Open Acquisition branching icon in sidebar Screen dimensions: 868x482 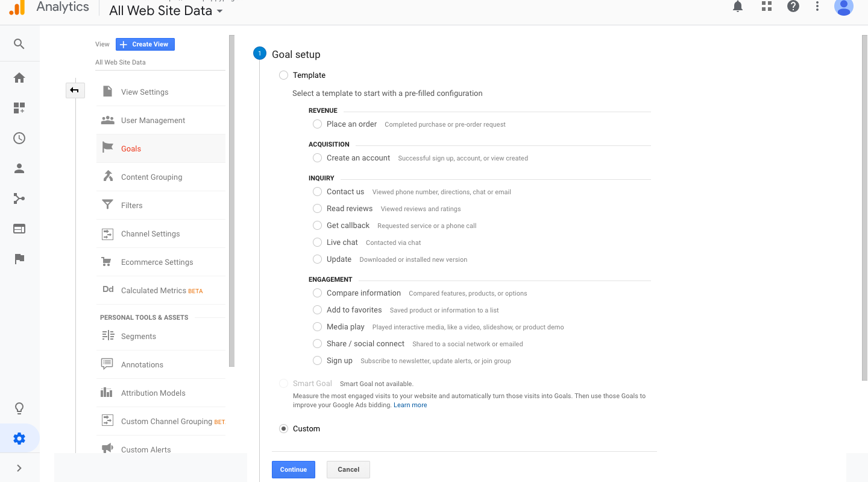(19, 198)
